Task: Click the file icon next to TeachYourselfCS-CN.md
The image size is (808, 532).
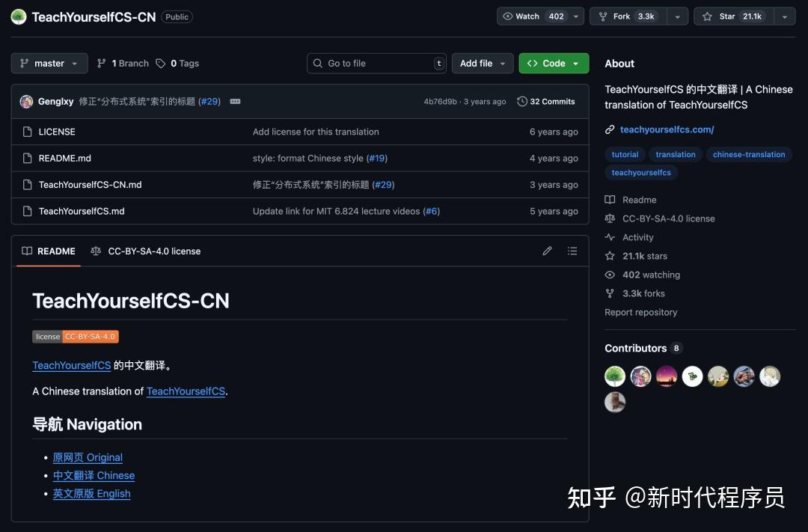Action: 28,185
